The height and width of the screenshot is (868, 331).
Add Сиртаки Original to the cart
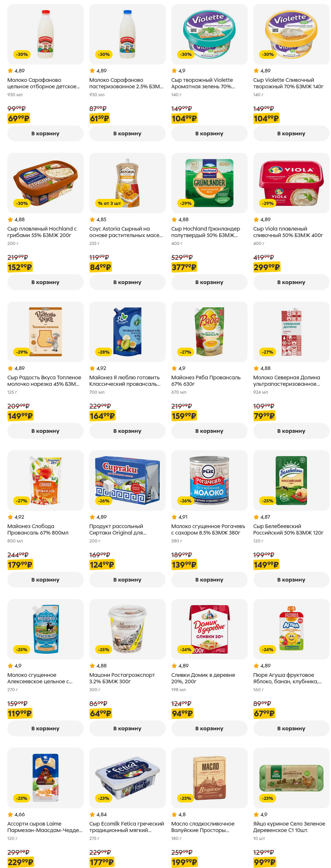point(127,579)
